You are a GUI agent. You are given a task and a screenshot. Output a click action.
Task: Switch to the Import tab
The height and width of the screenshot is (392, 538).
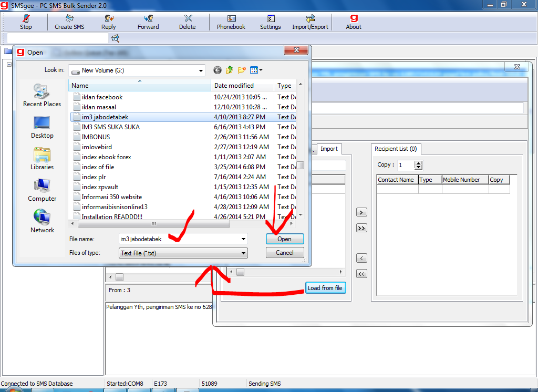(x=329, y=149)
